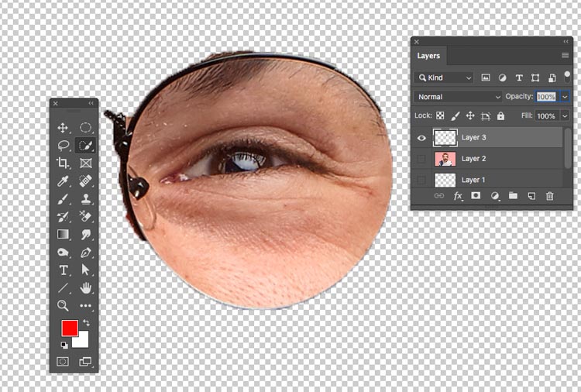This screenshot has height=392, width=581.
Task: Hide Layer 3 using eye icon
Action: pos(421,138)
